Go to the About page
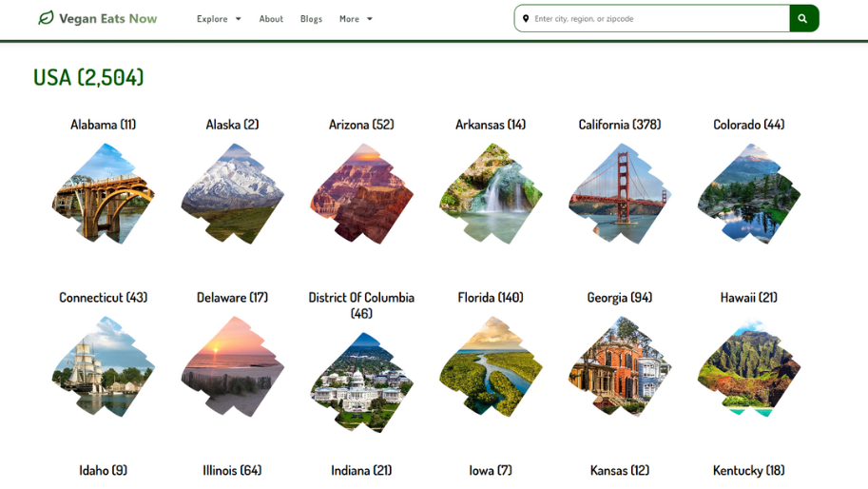 click(271, 19)
